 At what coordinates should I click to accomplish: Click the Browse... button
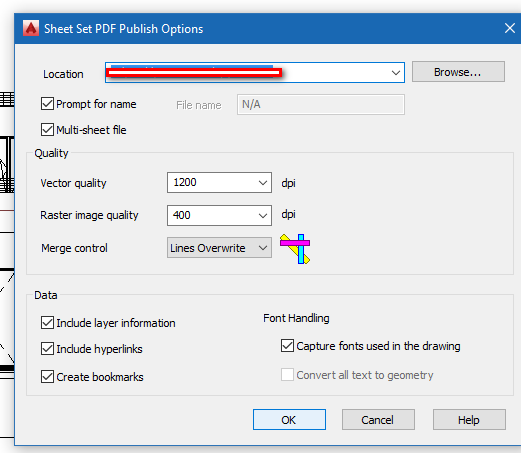point(458,72)
